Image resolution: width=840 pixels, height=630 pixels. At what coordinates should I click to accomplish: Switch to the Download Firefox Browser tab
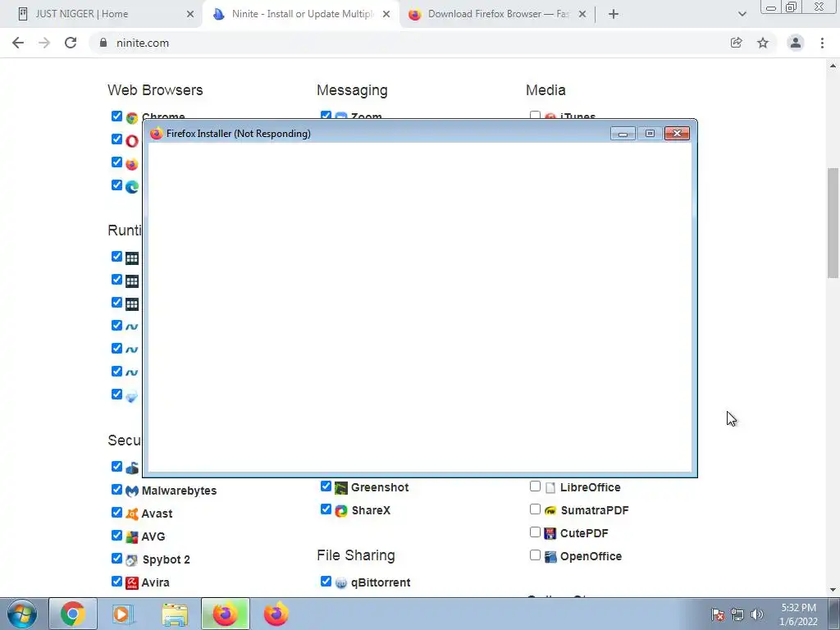point(497,15)
